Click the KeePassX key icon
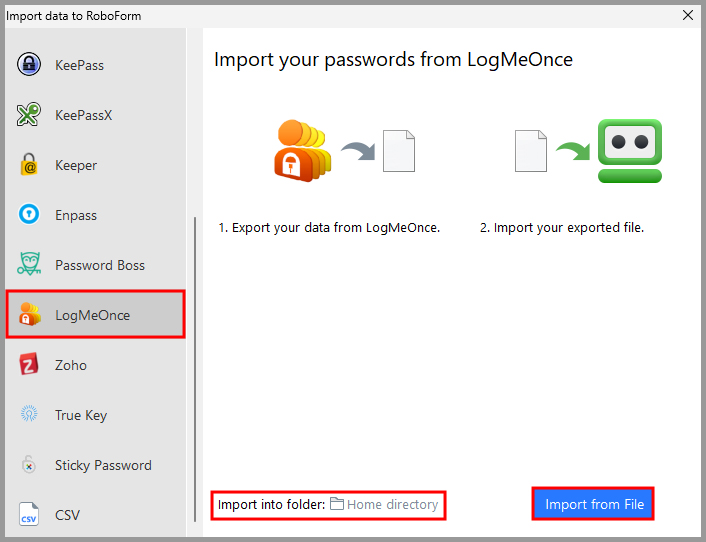 pos(29,115)
